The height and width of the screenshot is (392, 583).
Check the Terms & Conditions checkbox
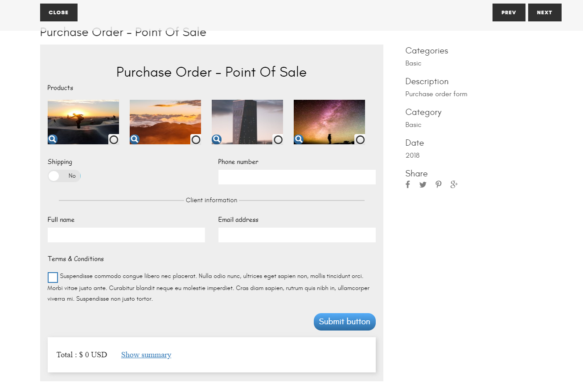(x=53, y=277)
